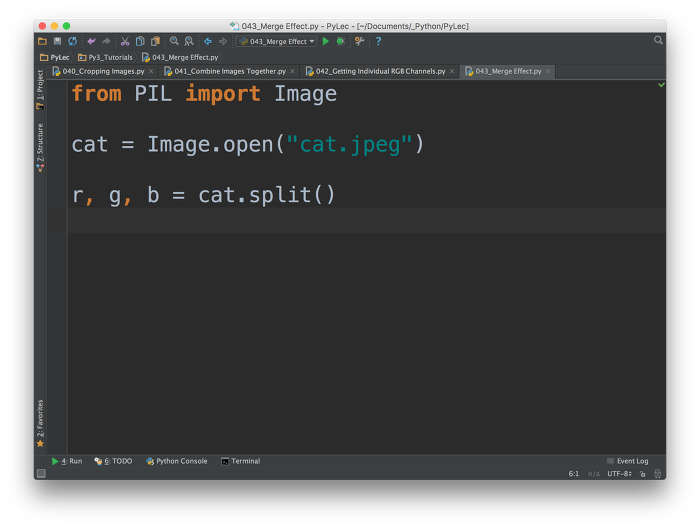Click 043_Merge Effect.py breadcrumb
This screenshot has height=528, width=700.
[x=180, y=57]
